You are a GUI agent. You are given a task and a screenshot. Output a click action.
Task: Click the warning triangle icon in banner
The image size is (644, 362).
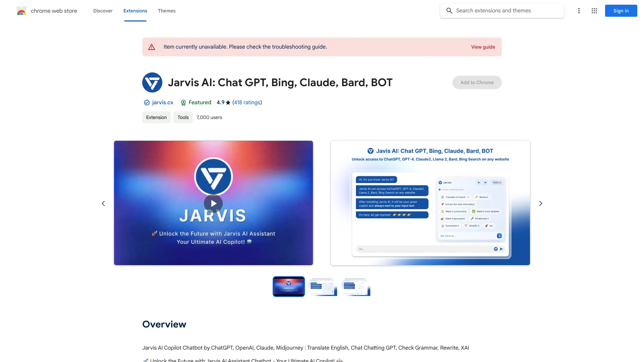pyautogui.click(x=152, y=47)
